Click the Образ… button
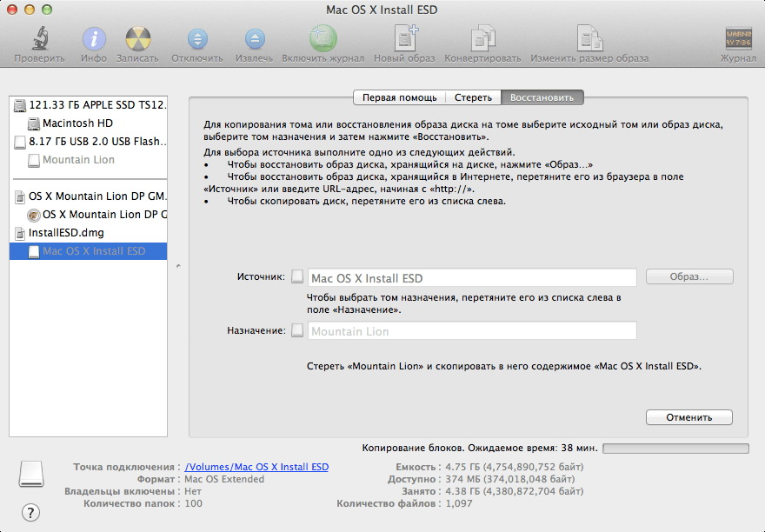Image resolution: width=765 pixels, height=532 pixels. click(x=689, y=276)
